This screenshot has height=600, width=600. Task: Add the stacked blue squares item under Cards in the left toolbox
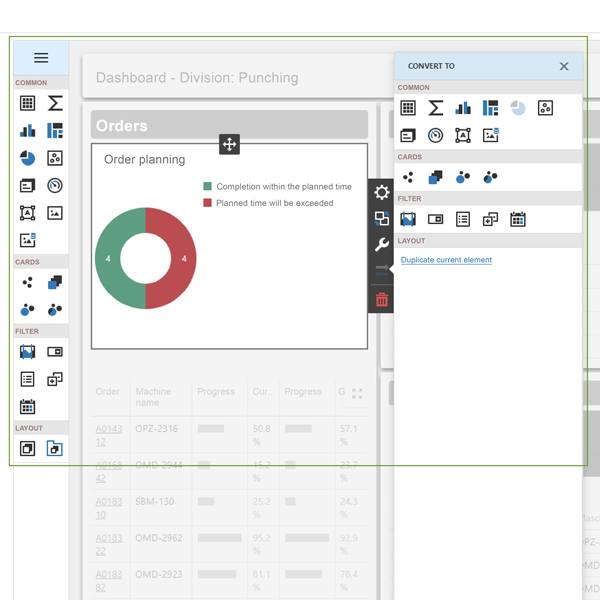pyautogui.click(x=55, y=282)
